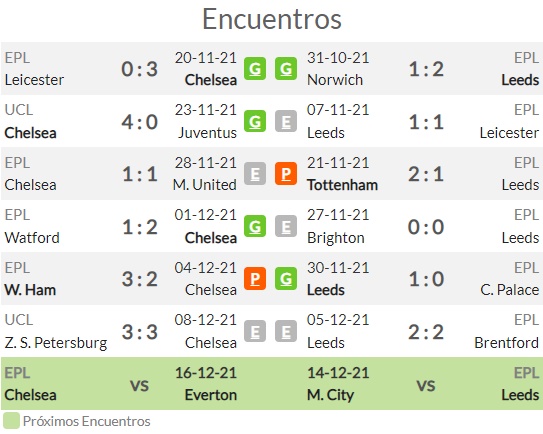
Task: Click orange P badge for W. Ham match
Action: [x=255, y=278]
